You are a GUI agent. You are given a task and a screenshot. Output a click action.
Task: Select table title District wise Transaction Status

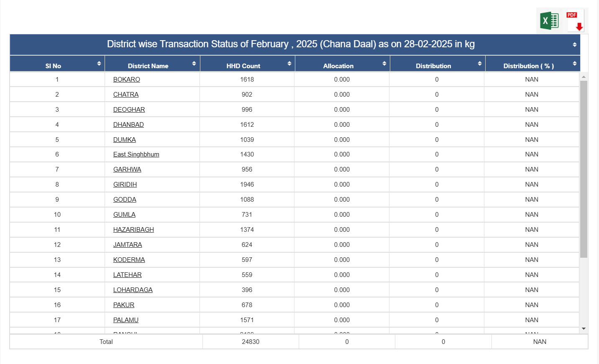(291, 44)
